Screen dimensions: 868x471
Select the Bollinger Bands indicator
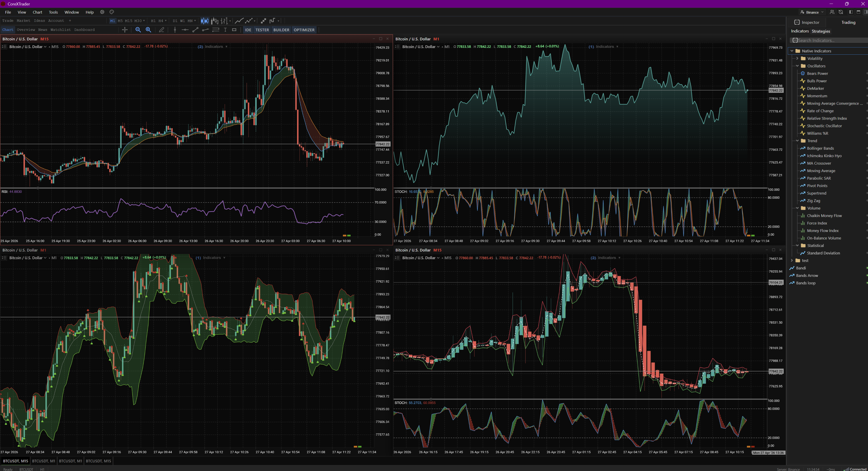coord(820,149)
